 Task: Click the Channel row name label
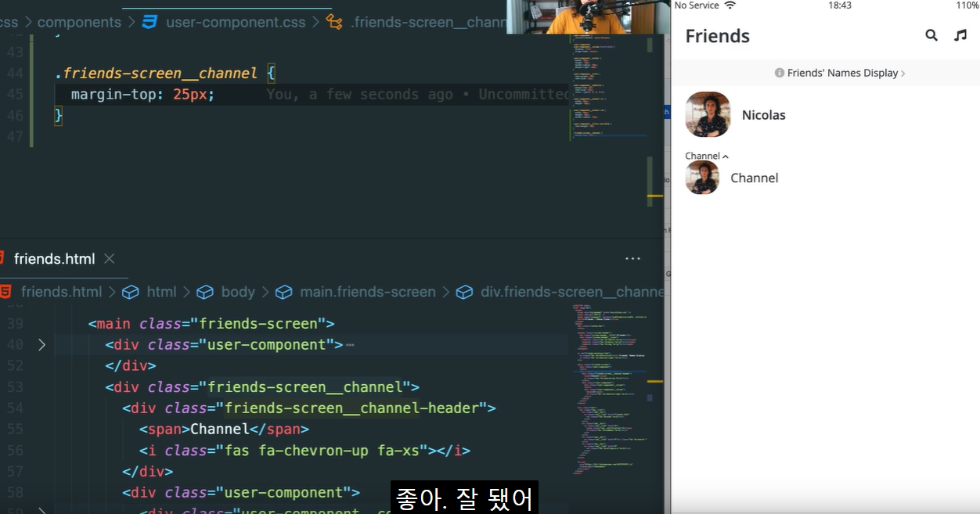click(x=755, y=178)
